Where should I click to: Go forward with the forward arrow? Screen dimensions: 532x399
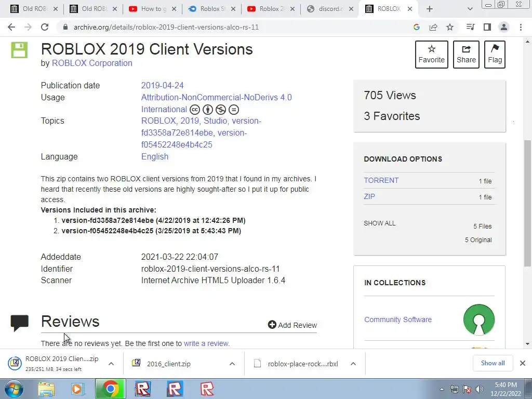[28, 27]
